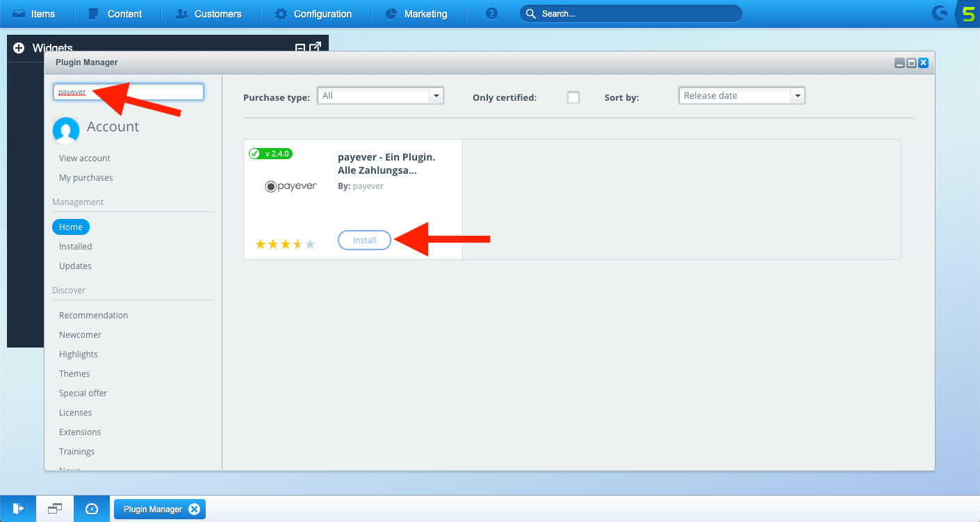Open Special offer under Discover

(83, 393)
